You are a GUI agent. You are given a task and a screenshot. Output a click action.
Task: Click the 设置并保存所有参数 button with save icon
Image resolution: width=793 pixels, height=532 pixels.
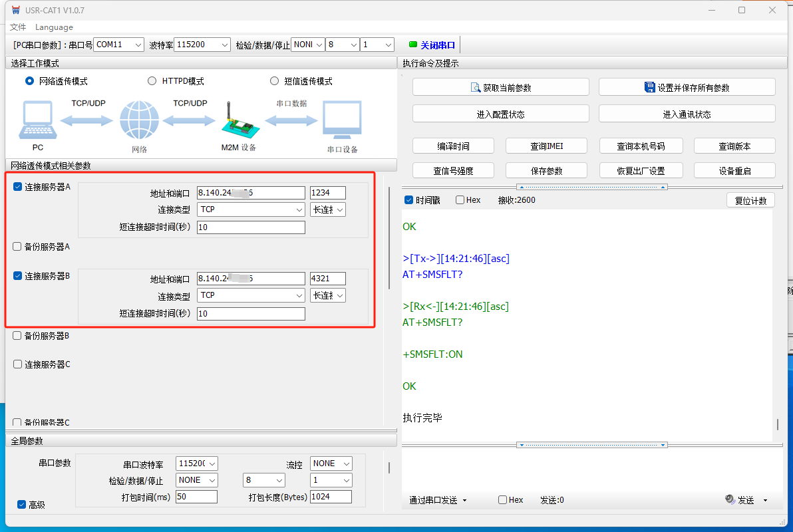[x=687, y=87]
